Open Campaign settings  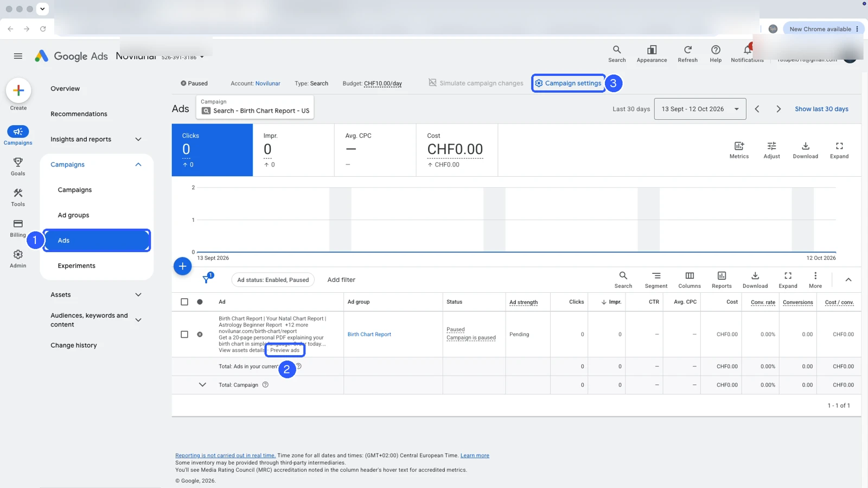568,83
